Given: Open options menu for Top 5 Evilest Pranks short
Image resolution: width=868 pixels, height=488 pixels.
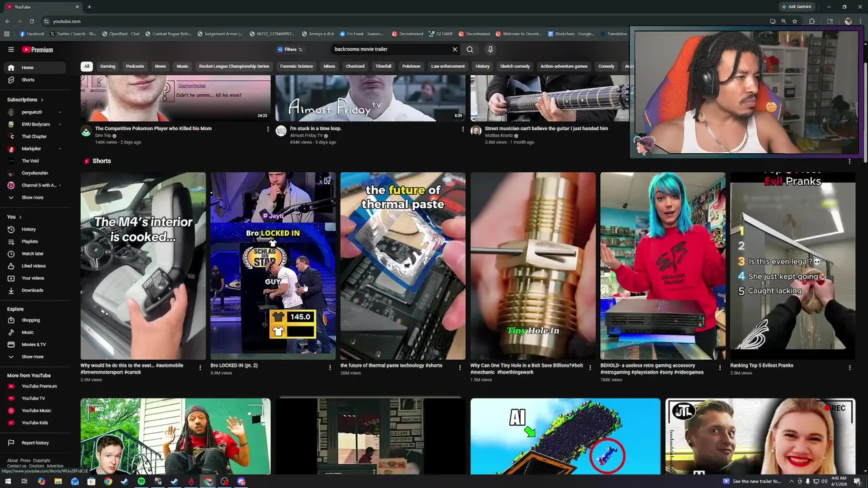Looking at the screenshot, I should [x=850, y=367].
